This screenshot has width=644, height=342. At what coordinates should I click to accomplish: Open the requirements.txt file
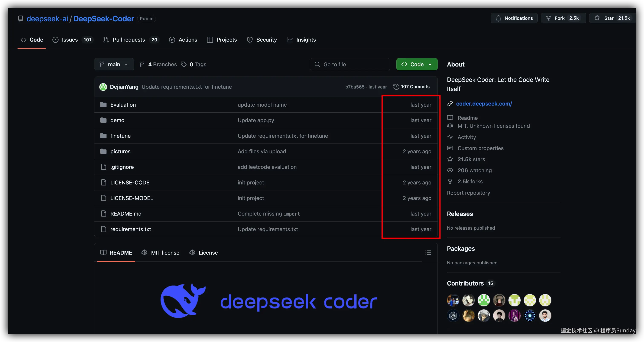[x=130, y=229]
